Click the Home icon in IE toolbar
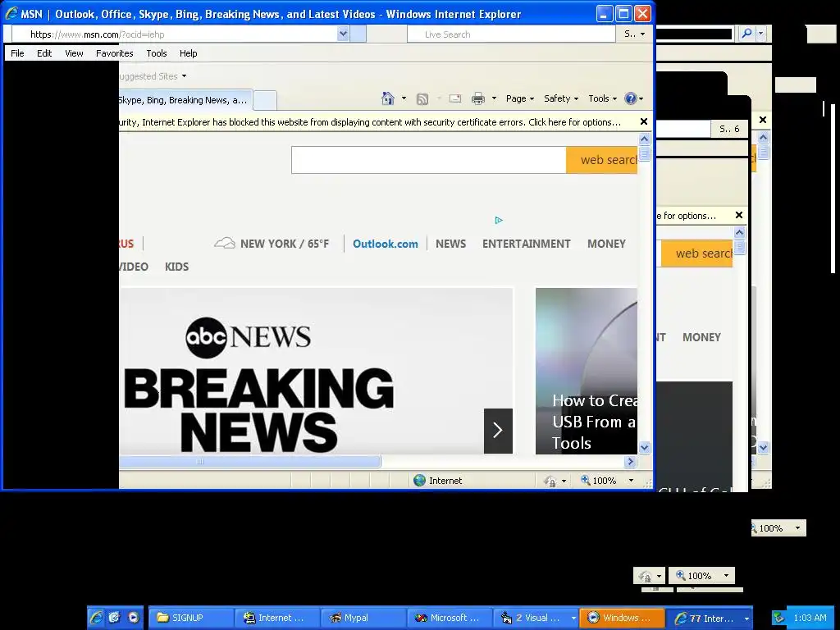The width and height of the screenshot is (840, 630). tap(388, 98)
